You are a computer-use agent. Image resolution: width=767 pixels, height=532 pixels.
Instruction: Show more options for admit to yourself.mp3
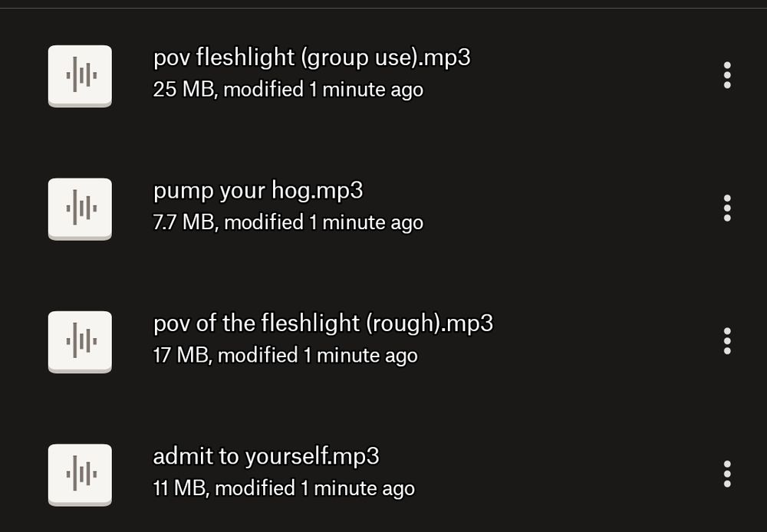point(727,475)
